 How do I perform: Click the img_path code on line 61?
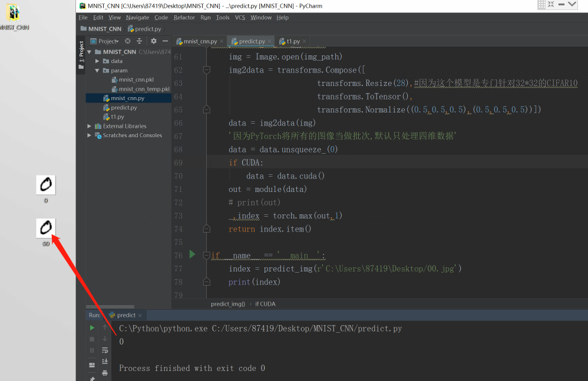click(321, 57)
